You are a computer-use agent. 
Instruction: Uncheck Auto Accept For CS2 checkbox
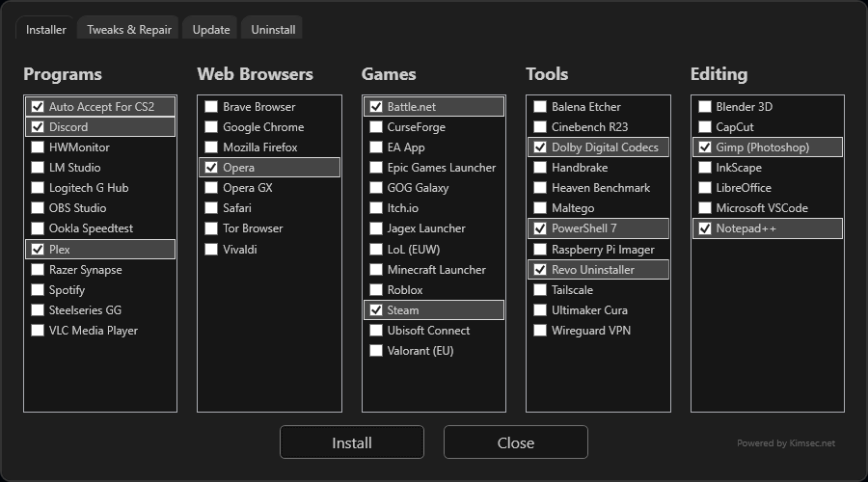tap(38, 107)
